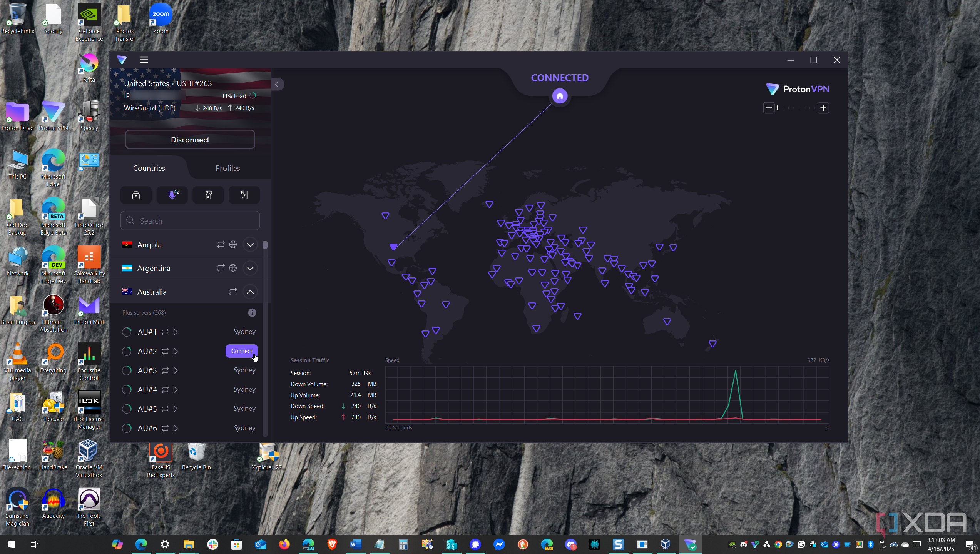Click Argentina's smart routing globe icon

233,268
